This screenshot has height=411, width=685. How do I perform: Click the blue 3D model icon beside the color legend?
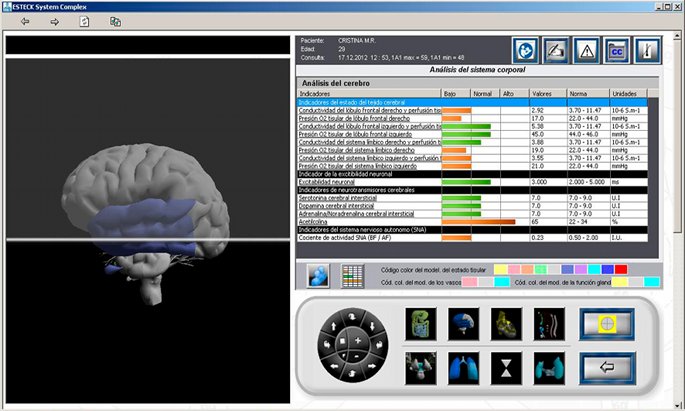click(316, 275)
